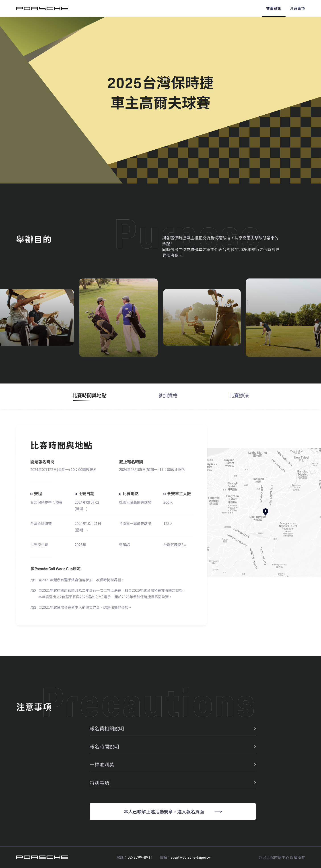Screen dimensions: 321x868
Task: Click the 桃園大溪高爾夫球場 venue cell
Action: (x=135, y=502)
